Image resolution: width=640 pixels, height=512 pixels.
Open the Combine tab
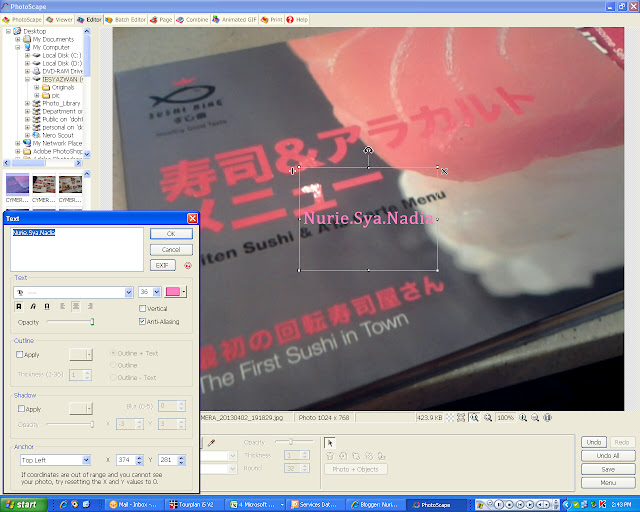[x=192, y=20]
